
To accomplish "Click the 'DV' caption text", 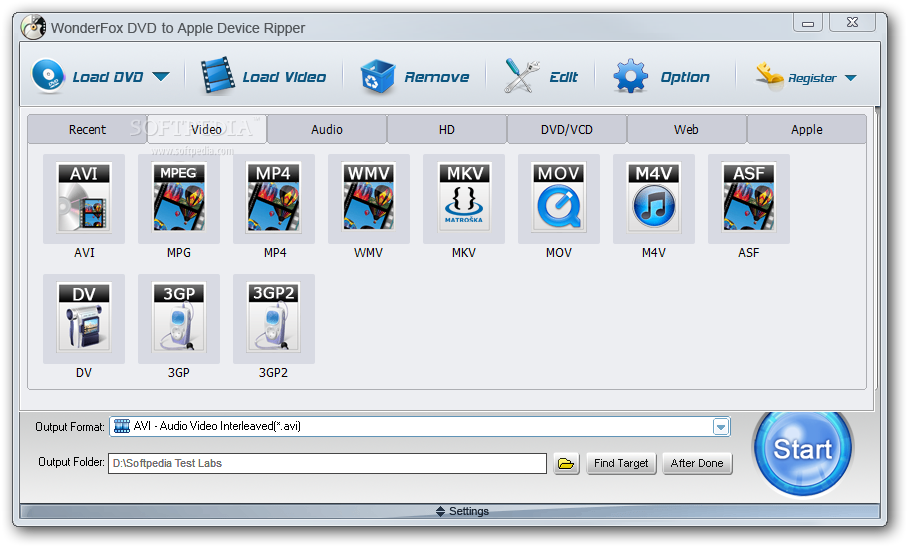I will 84,373.
